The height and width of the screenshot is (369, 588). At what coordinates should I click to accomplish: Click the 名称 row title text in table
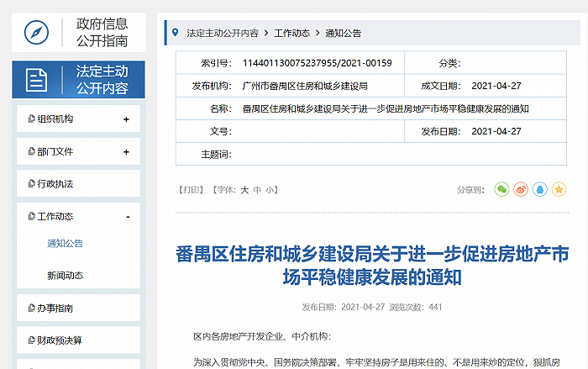click(x=386, y=109)
